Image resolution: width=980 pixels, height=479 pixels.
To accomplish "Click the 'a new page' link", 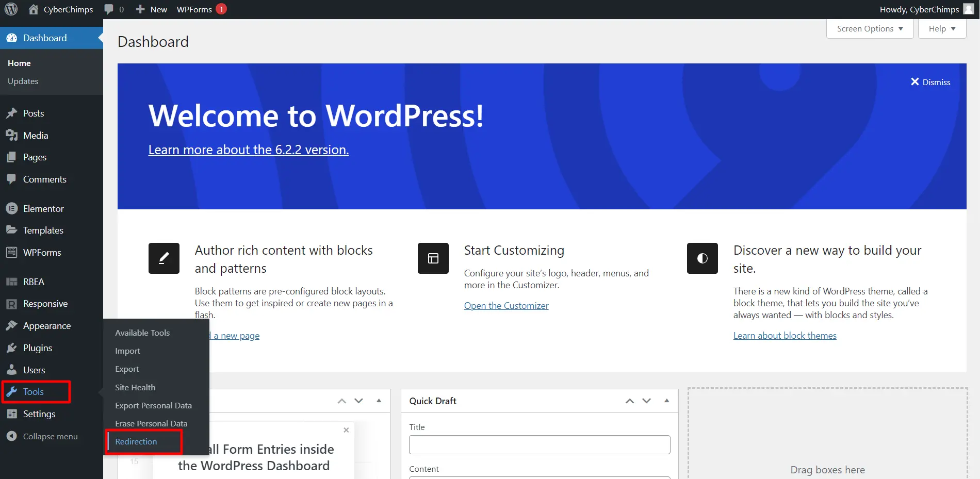I will 236,336.
